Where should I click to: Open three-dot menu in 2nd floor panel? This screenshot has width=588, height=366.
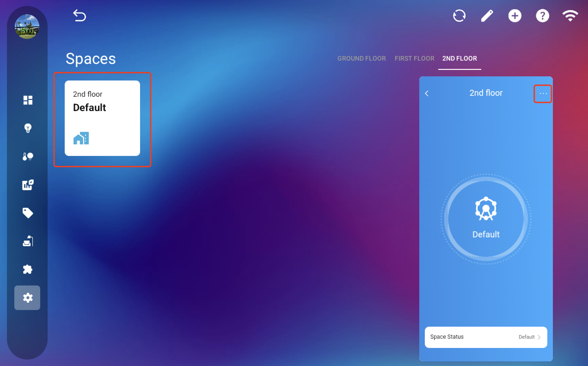[x=543, y=94]
